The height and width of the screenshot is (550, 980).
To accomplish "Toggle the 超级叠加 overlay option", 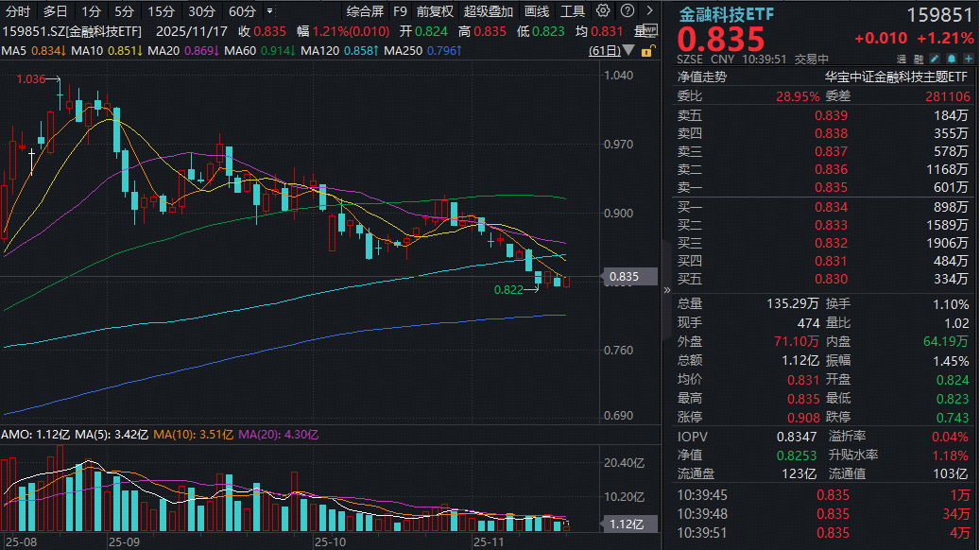I will click(x=489, y=11).
